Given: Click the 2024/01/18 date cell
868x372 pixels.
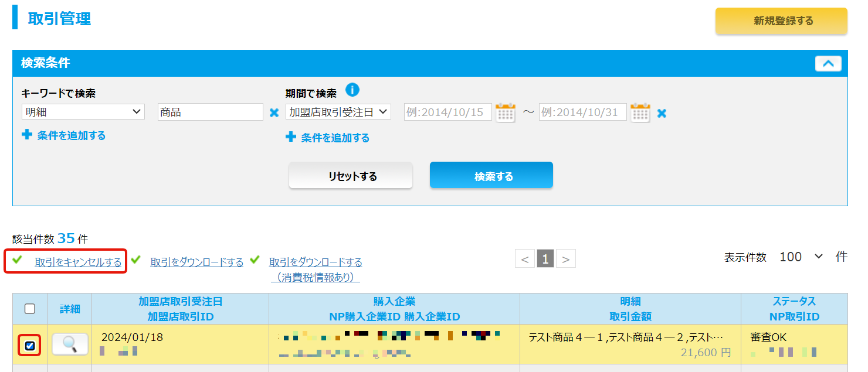Looking at the screenshot, I should tap(132, 337).
